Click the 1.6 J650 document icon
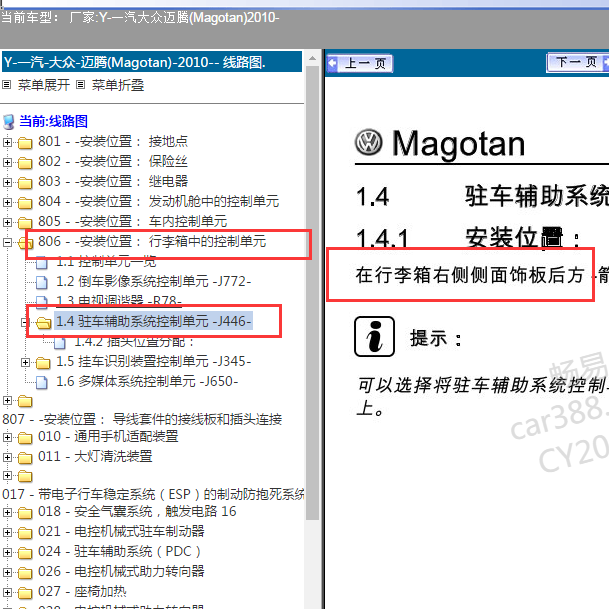 click(42, 383)
